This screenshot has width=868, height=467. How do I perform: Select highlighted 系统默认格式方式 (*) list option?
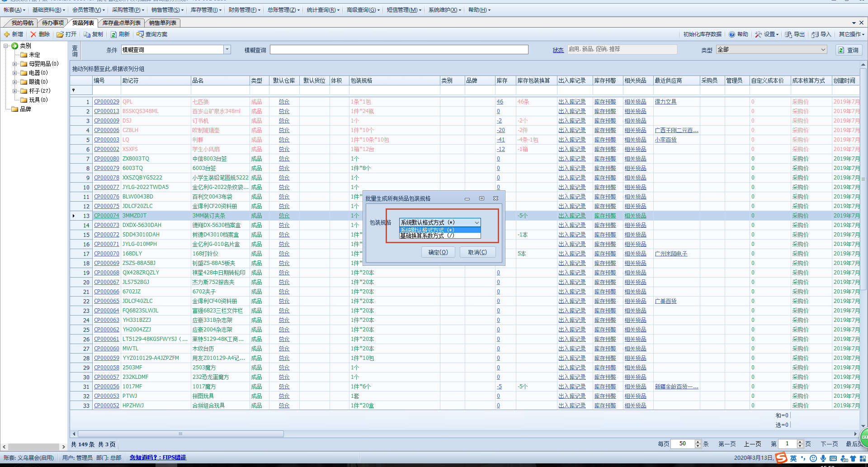[x=439, y=230]
